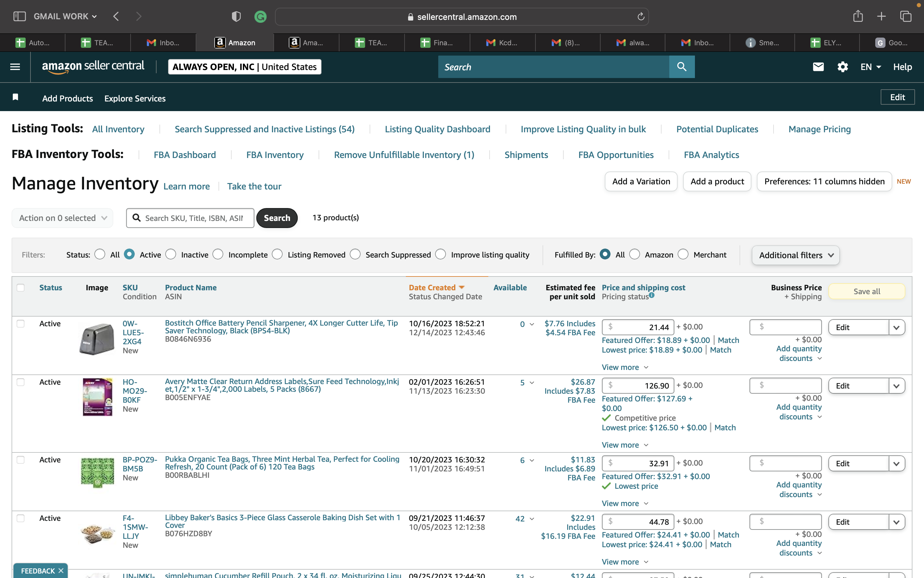Expand View more under Bostitch pricing
The height and width of the screenshot is (578, 924).
click(625, 367)
